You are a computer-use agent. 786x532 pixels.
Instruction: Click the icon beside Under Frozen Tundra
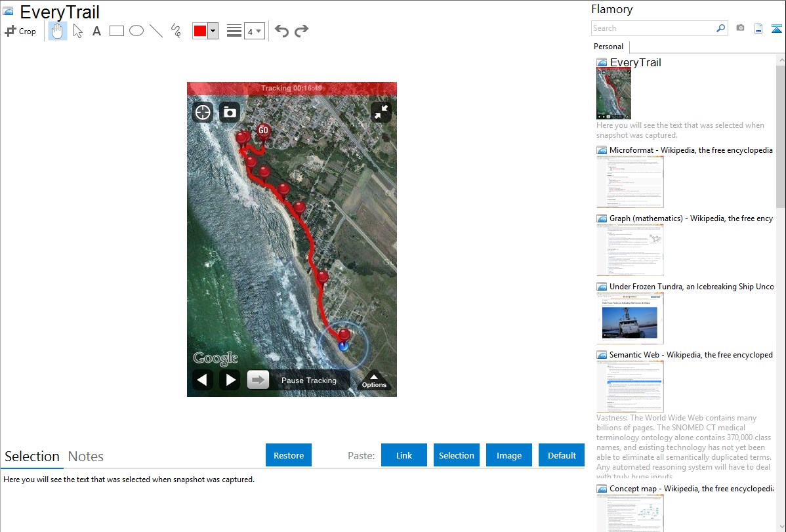point(602,287)
